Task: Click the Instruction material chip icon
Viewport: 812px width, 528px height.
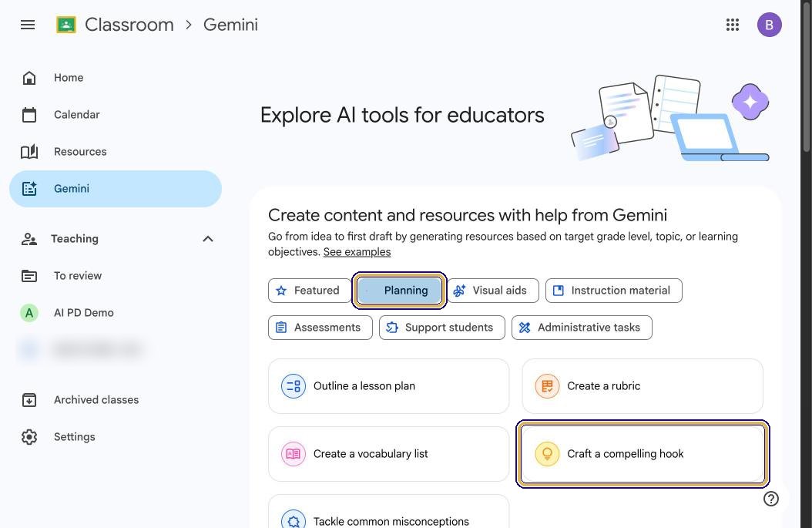Action: pyautogui.click(x=559, y=291)
